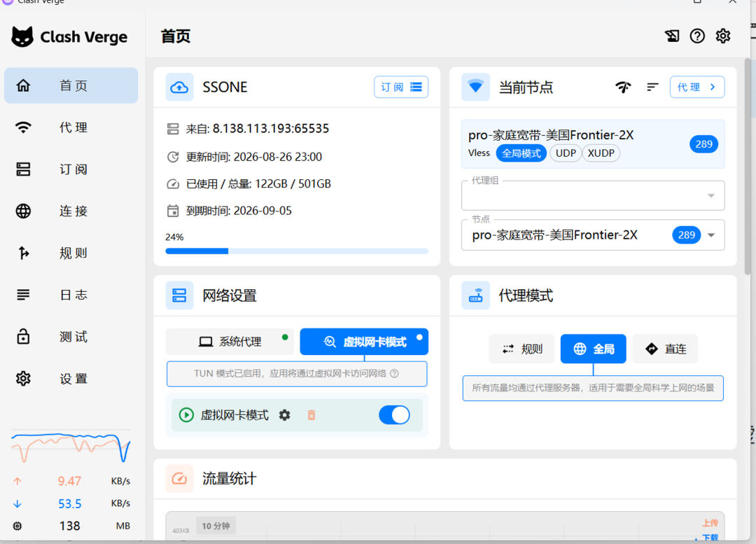Click the 到期时间: 2026-09-05 text
Viewport: 756px width, 544px height.
239,211
